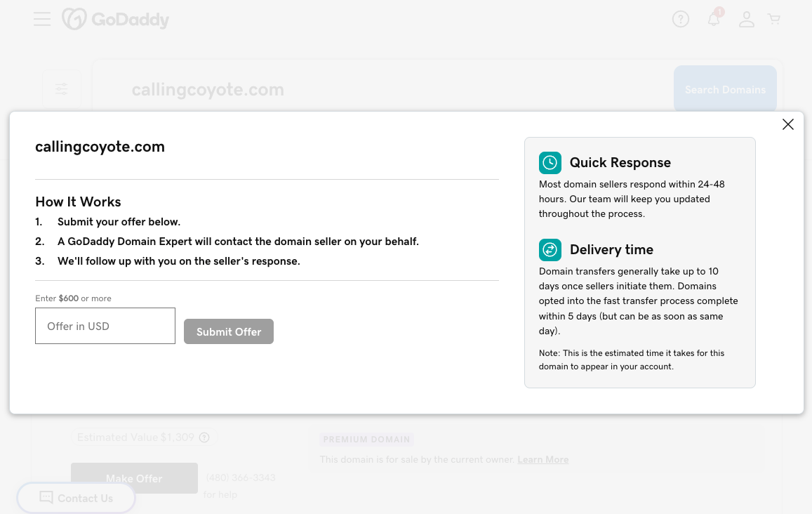
Task: Open the Contact Us chat
Action: click(x=76, y=498)
